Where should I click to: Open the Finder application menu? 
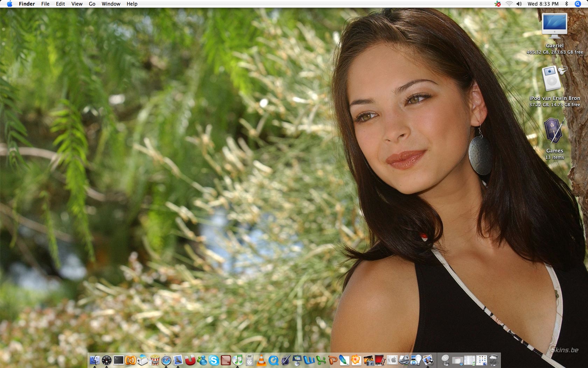pos(27,4)
